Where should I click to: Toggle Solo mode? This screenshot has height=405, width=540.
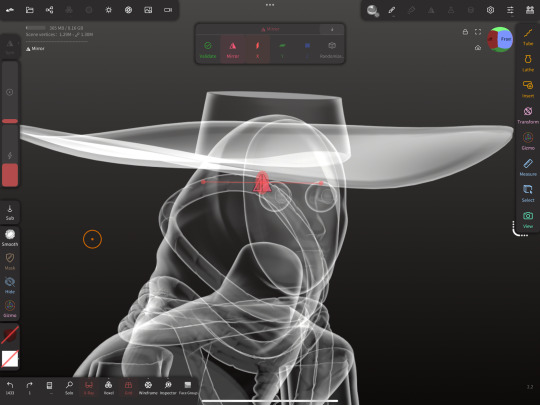click(x=69, y=388)
